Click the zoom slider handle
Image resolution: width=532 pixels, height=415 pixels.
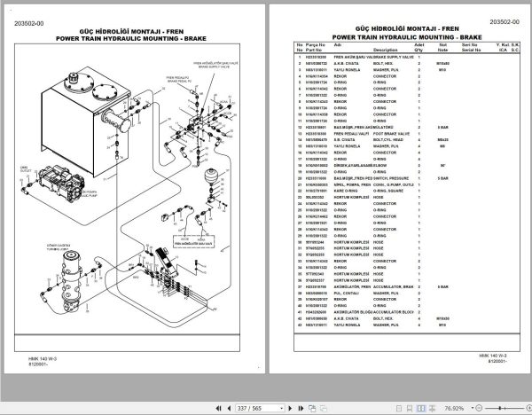coord(500,408)
